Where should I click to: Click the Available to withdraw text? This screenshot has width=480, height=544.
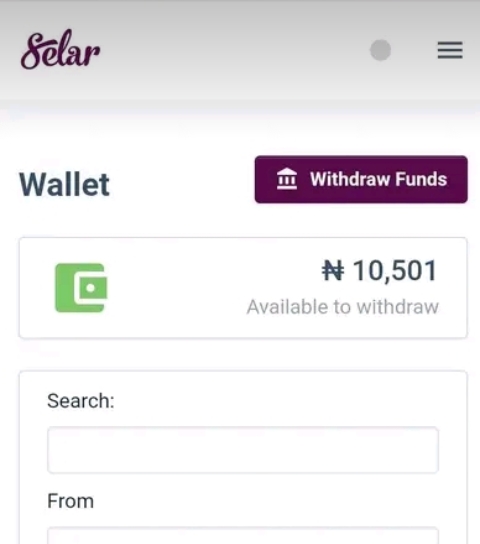tap(343, 307)
